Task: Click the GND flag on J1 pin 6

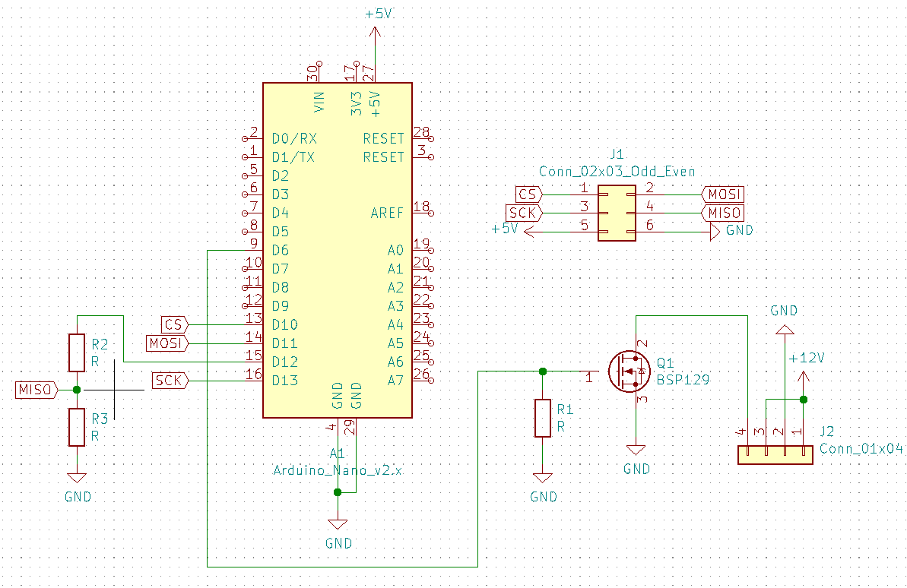Action: point(715,232)
